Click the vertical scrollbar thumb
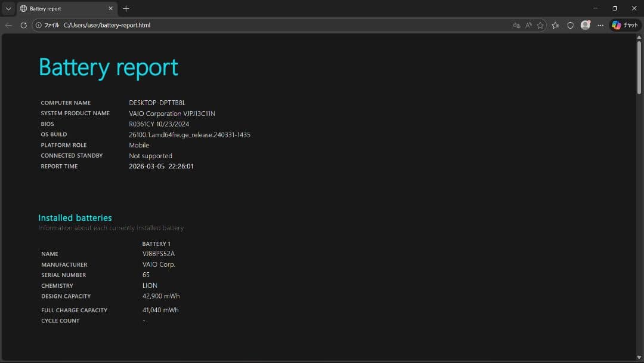The height and width of the screenshot is (363, 644). [639, 67]
